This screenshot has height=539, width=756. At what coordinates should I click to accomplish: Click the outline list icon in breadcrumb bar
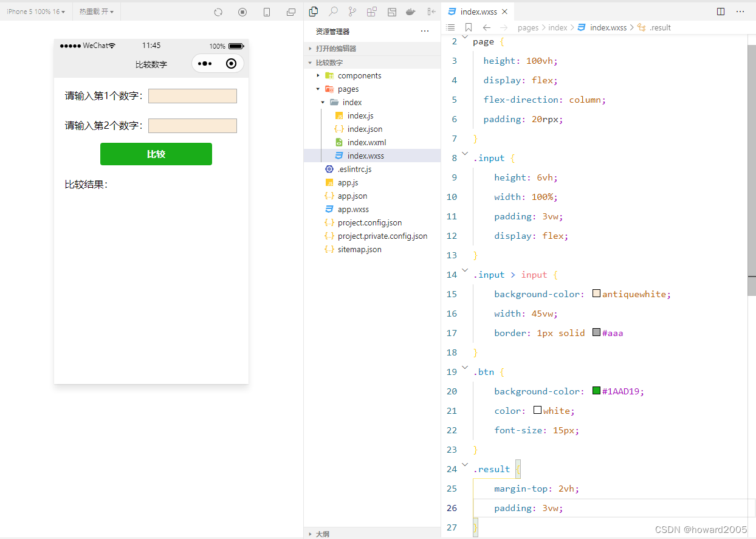450,27
